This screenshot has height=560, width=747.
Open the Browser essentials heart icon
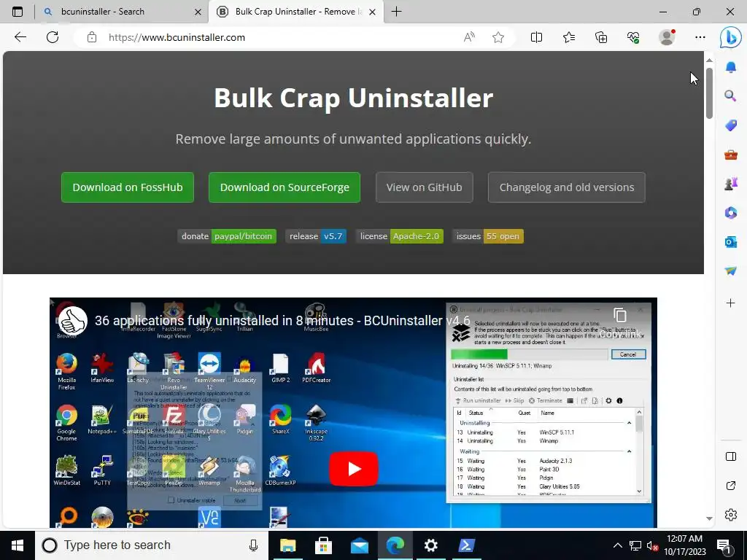pyautogui.click(x=633, y=37)
